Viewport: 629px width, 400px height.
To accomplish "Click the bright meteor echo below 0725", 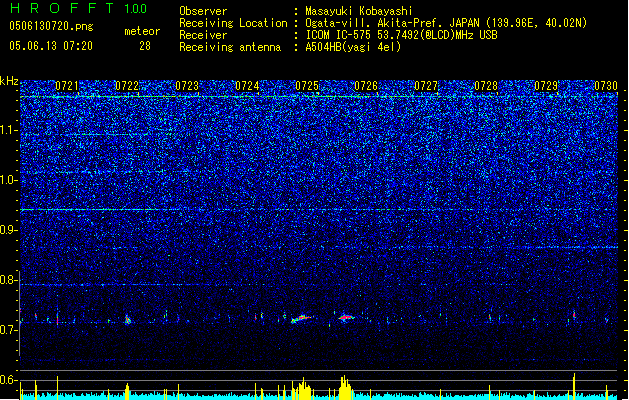I will (x=302, y=319).
